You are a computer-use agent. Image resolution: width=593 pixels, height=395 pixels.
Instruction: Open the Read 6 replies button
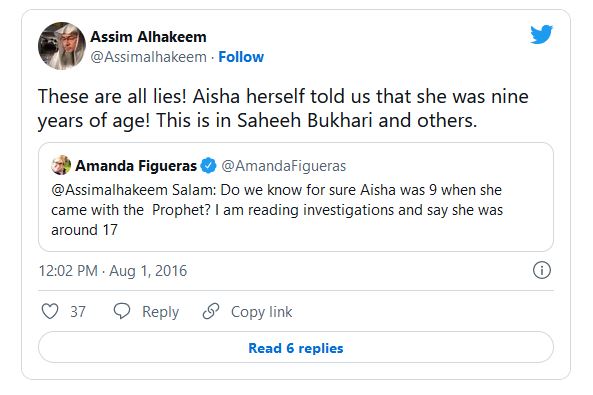click(x=296, y=347)
